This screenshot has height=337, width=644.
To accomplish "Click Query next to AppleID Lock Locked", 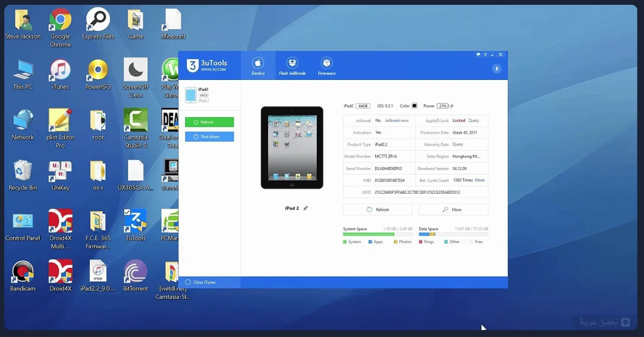I will tap(474, 121).
